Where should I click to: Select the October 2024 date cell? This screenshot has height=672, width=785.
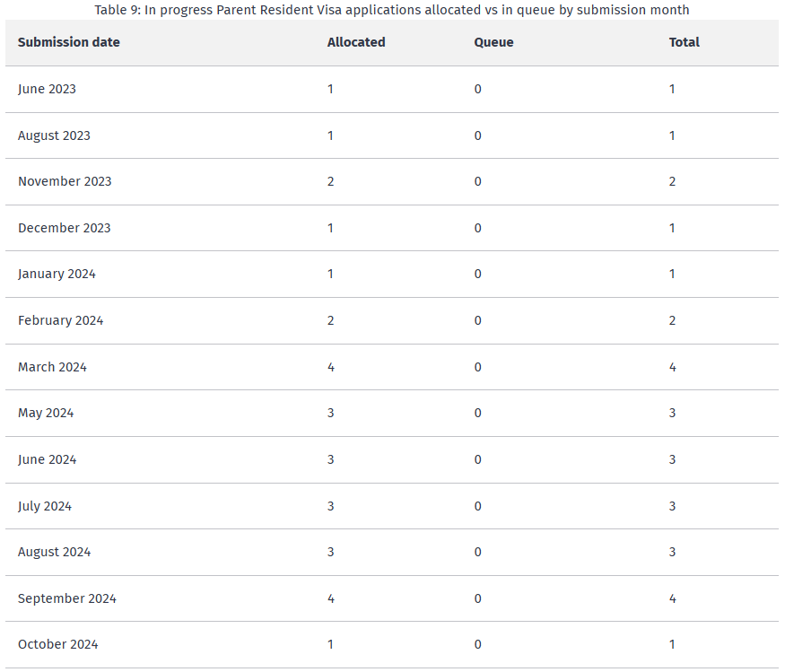(x=58, y=644)
